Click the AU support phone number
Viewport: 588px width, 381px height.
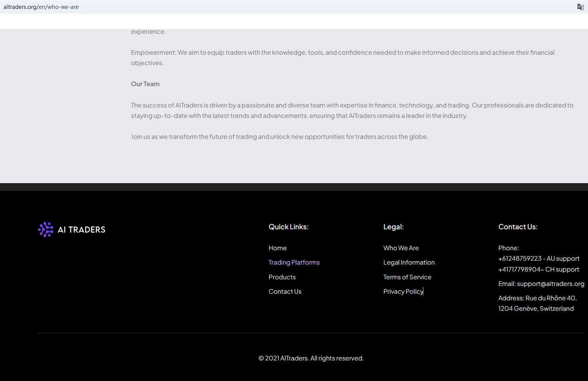(x=520, y=258)
